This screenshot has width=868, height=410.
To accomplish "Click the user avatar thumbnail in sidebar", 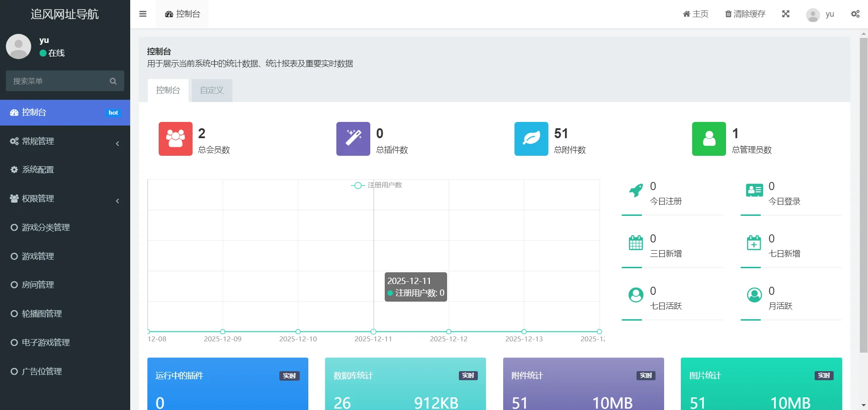I will coord(19,46).
